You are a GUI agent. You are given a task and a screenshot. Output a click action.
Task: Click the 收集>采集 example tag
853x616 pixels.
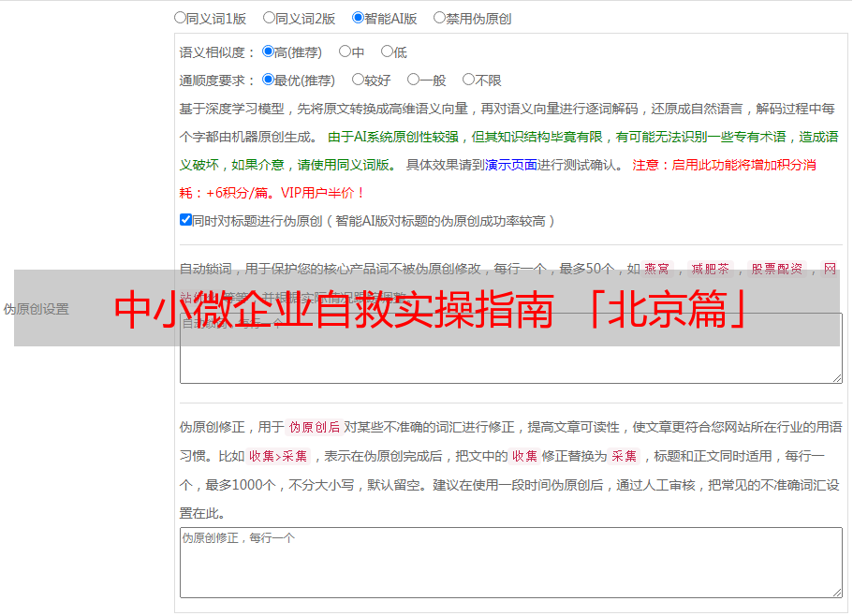pyautogui.click(x=278, y=456)
